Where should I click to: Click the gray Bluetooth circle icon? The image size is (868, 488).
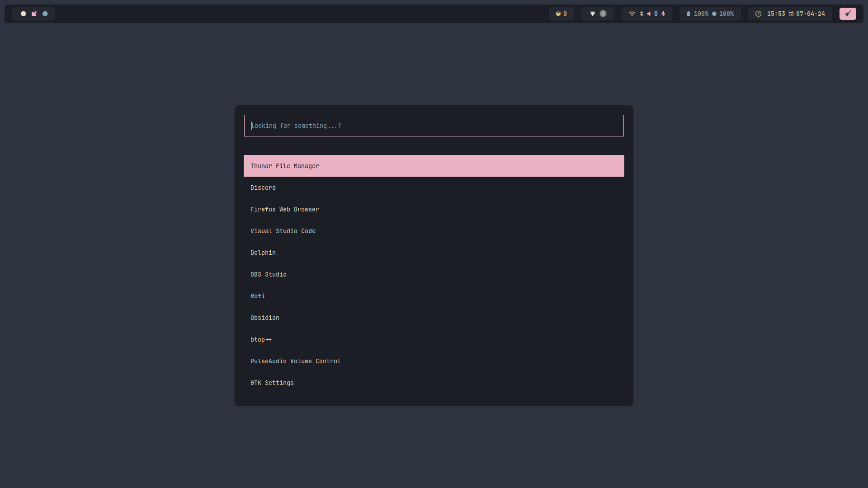pyautogui.click(x=603, y=14)
